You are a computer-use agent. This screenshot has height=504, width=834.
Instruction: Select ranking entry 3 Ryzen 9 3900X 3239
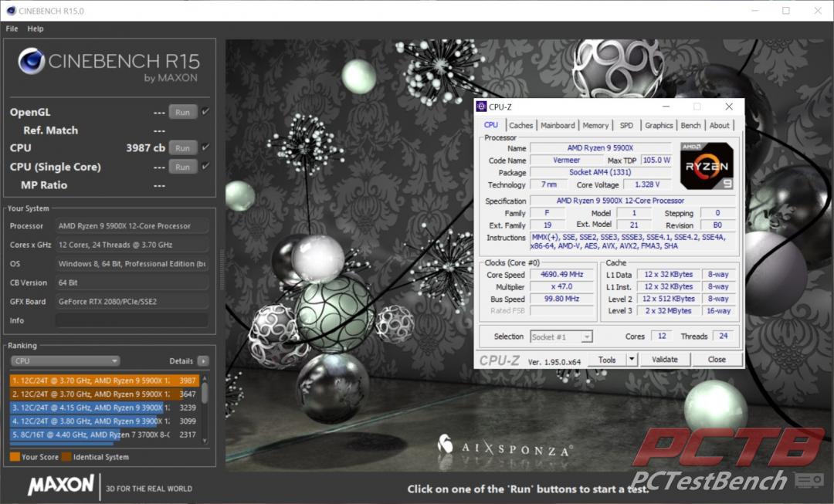click(x=104, y=408)
